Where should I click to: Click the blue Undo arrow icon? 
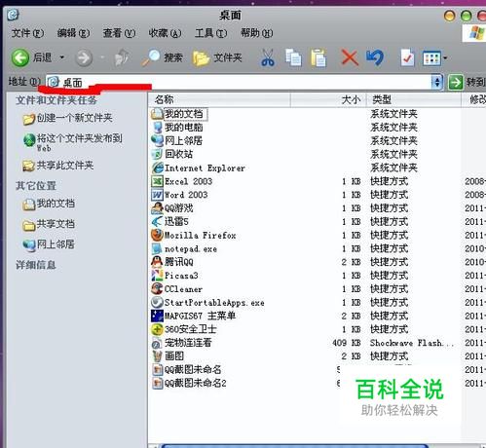375,57
